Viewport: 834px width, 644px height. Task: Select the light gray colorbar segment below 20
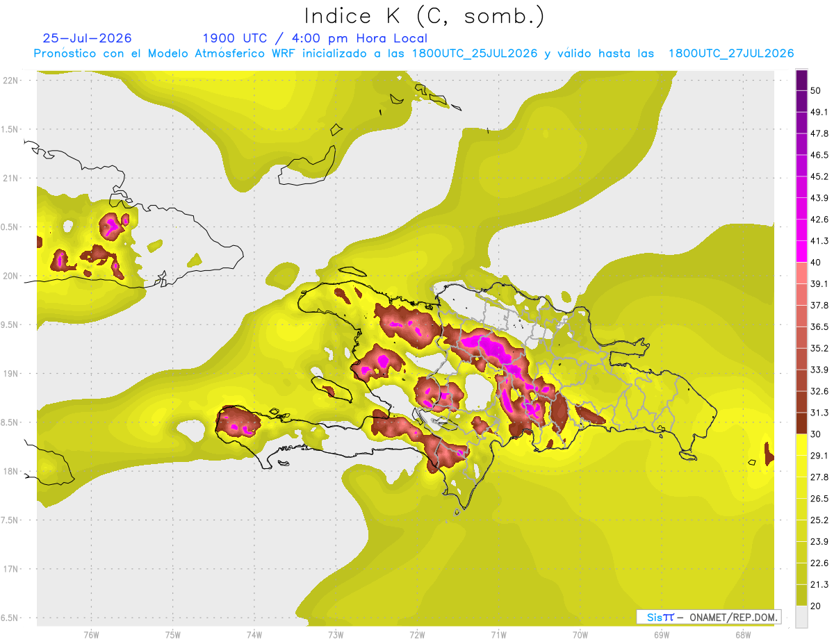coord(802,617)
